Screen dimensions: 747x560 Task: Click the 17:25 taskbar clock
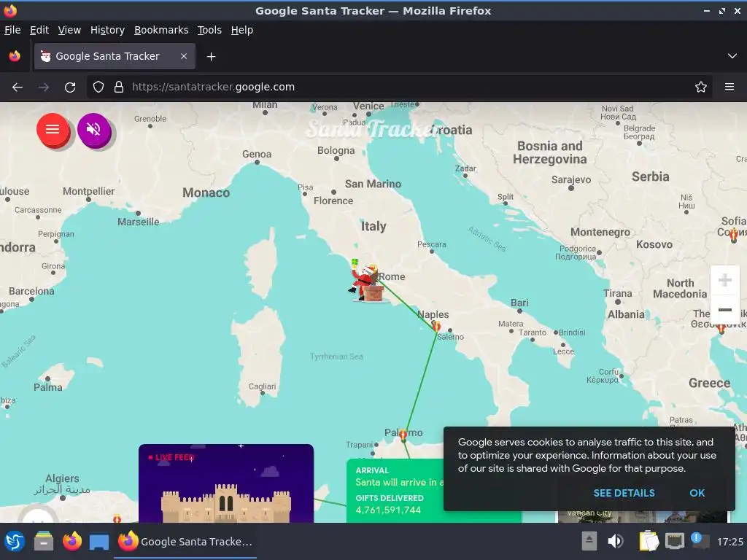pos(729,542)
